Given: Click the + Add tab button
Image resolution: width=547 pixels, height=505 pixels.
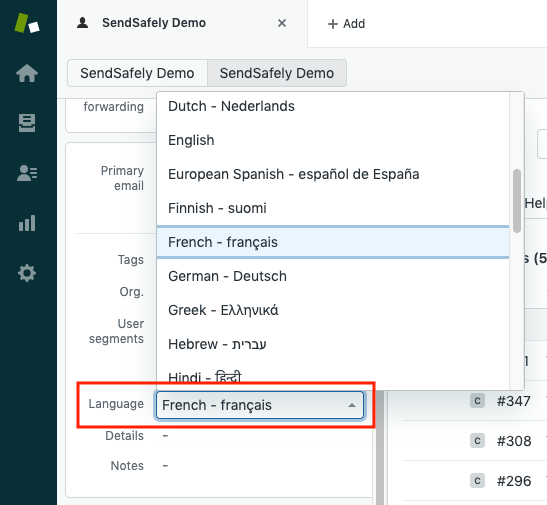Looking at the screenshot, I should coord(346,24).
